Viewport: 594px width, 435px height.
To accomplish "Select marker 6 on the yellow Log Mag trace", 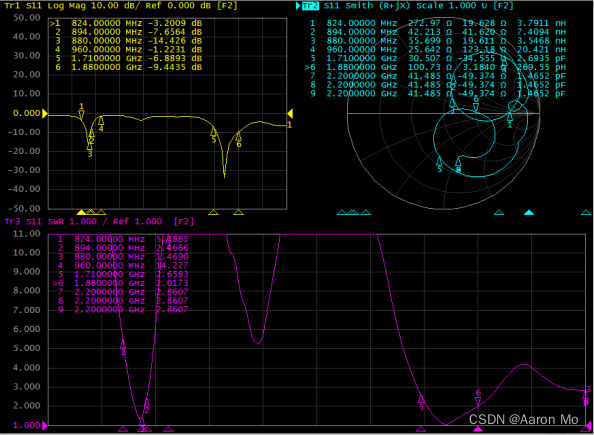I will pos(239,139).
